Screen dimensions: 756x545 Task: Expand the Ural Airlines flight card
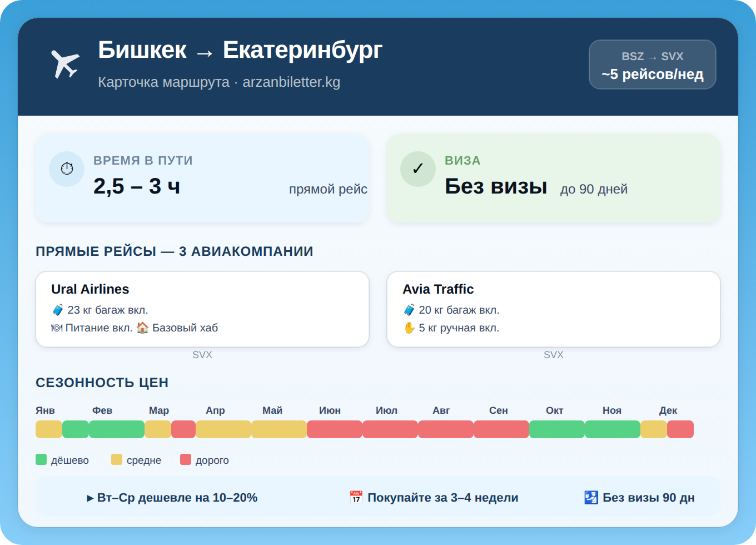click(202, 309)
